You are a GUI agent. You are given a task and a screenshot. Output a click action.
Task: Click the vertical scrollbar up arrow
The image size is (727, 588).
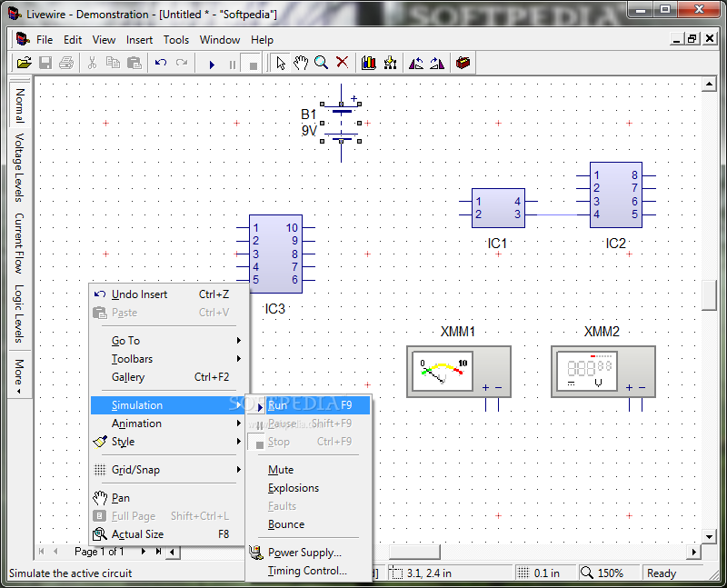(x=709, y=85)
